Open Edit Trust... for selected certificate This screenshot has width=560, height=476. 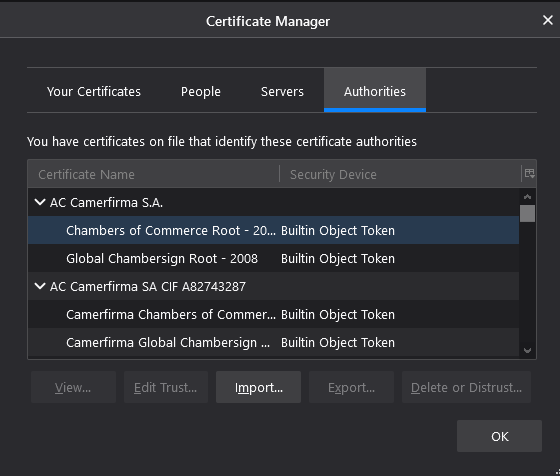(166, 387)
